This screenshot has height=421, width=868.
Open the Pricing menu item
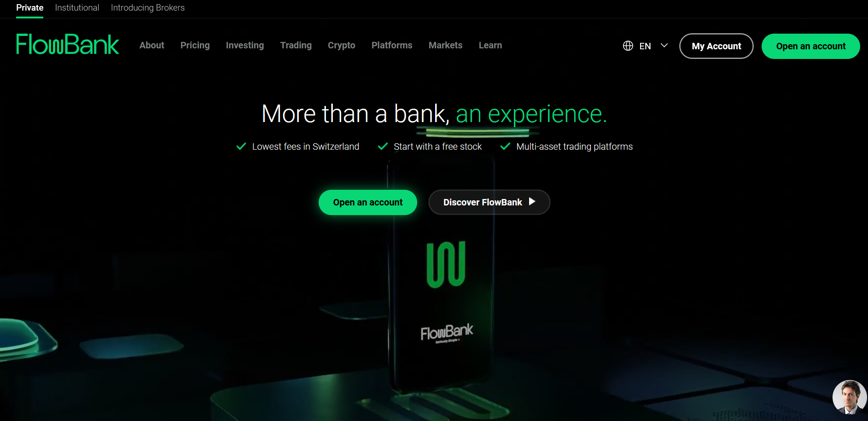(195, 45)
